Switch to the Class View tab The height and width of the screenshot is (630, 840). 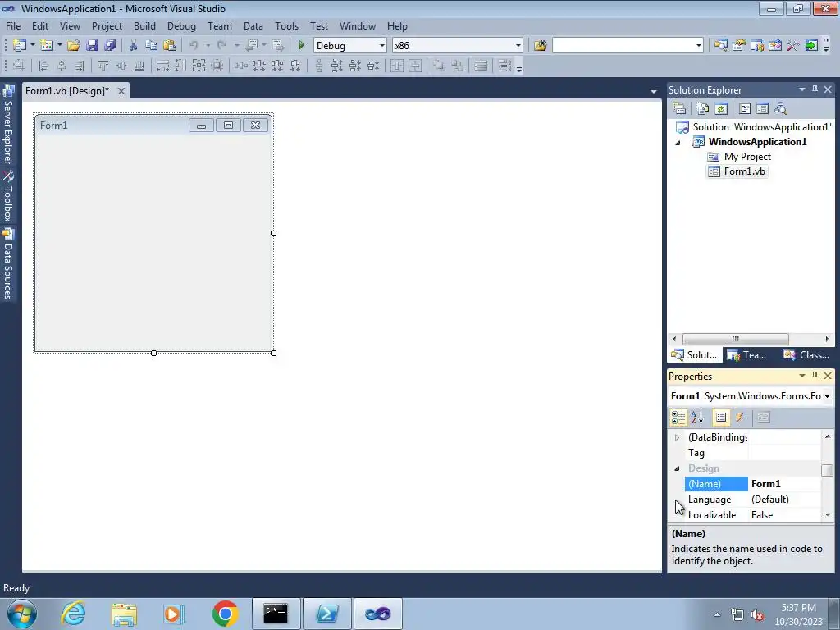[806, 354]
